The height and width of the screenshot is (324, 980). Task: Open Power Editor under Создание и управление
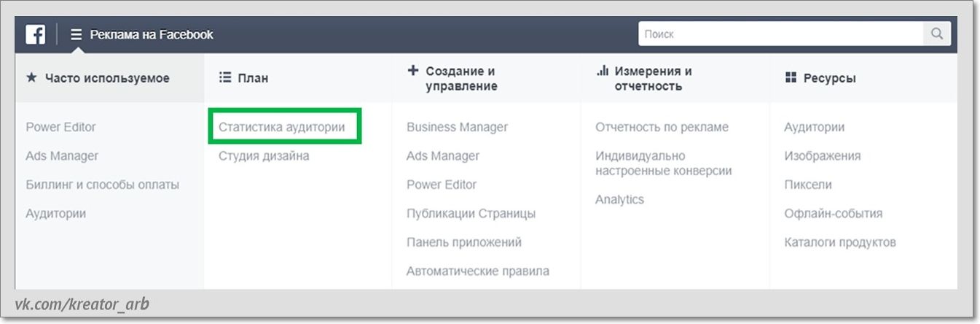442,185
